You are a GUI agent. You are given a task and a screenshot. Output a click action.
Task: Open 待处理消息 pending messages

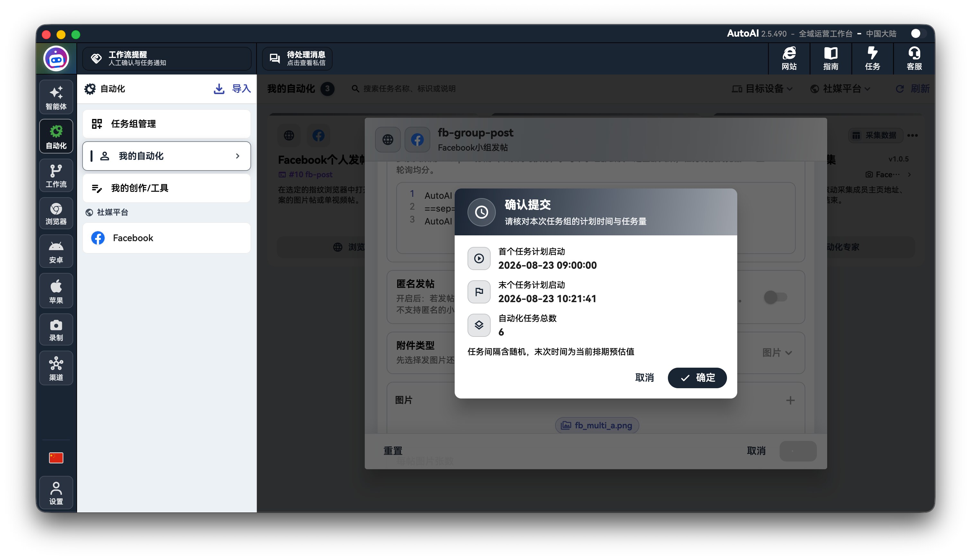297,58
